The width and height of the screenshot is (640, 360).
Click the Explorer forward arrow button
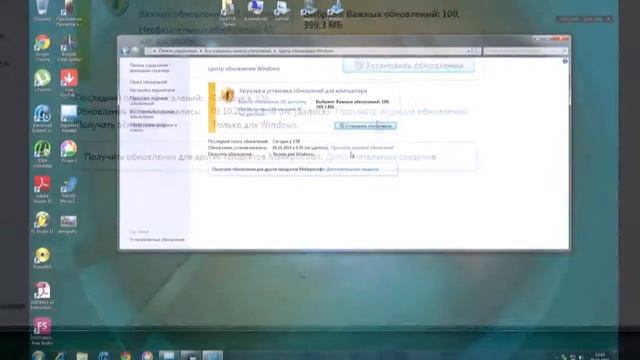coord(134,51)
